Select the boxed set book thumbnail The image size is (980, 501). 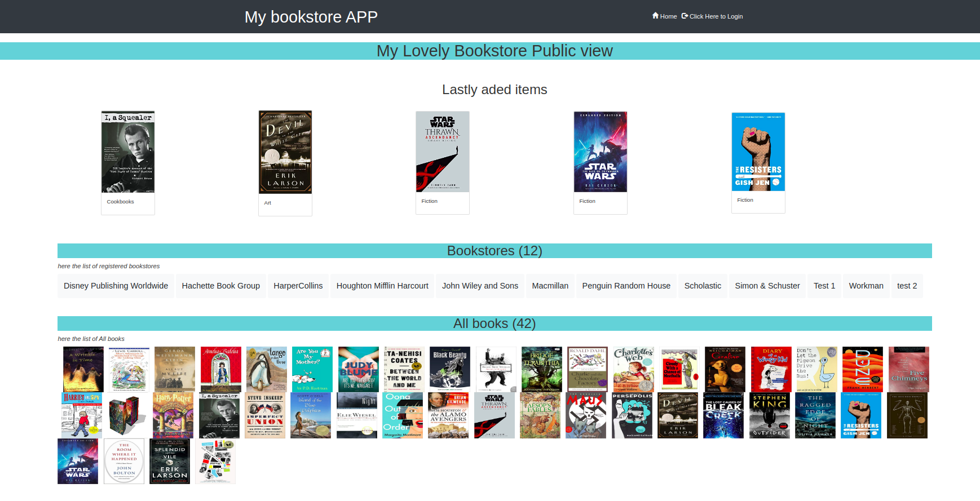pos(127,415)
